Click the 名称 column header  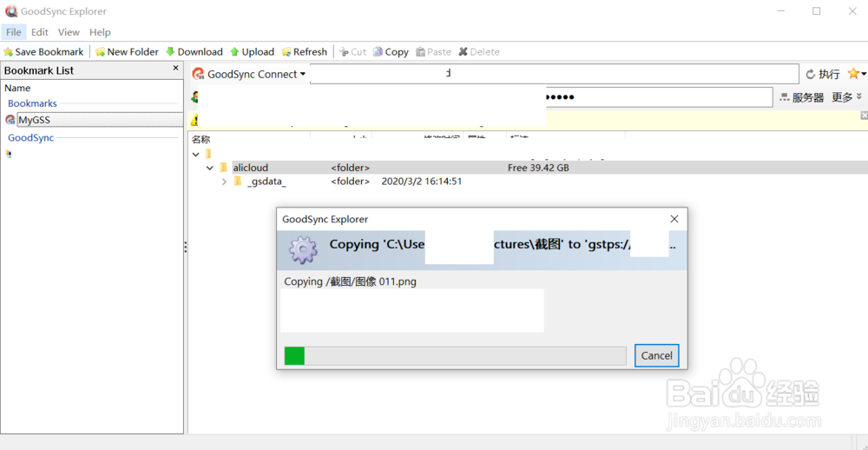(x=201, y=140)
